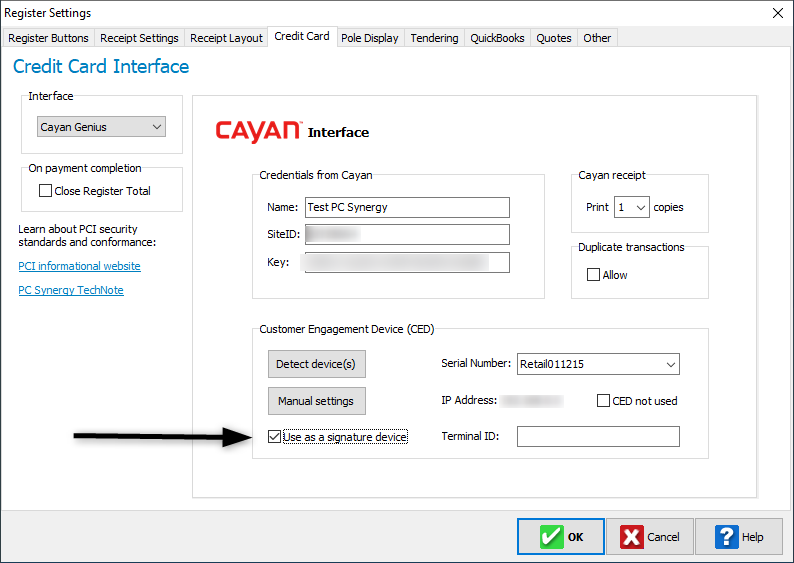Click the Cayan logo
Screen dimensions: 794x563
point(259,131)
